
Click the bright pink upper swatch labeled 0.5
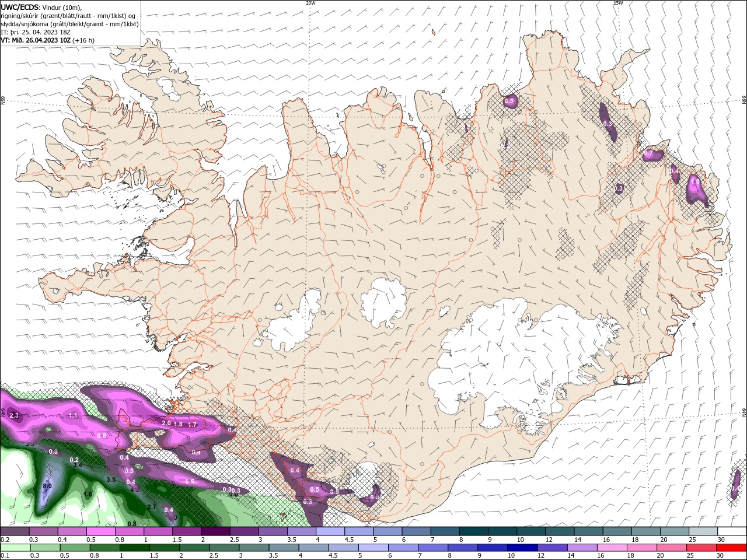[x=101, y=531]
